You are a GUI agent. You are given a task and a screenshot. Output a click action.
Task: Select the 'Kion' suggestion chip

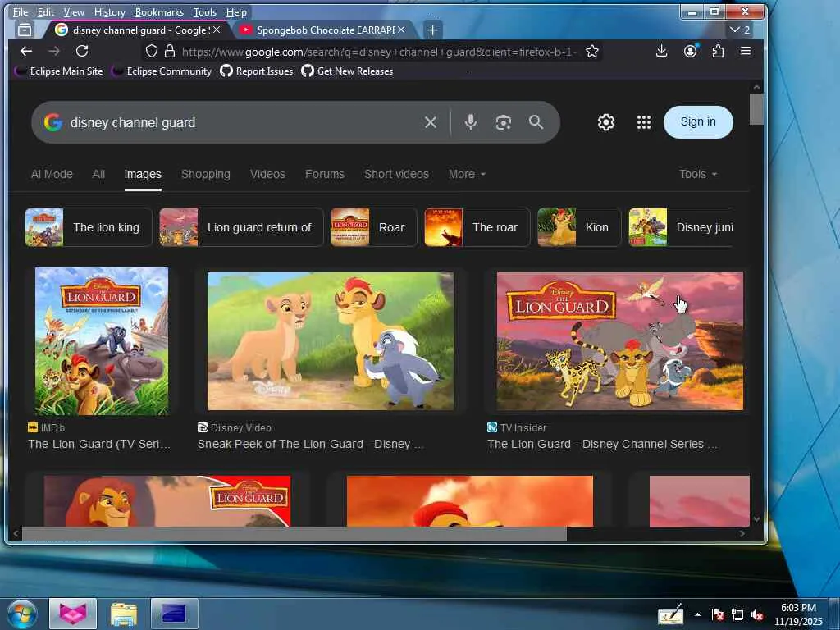coord(579,227)
